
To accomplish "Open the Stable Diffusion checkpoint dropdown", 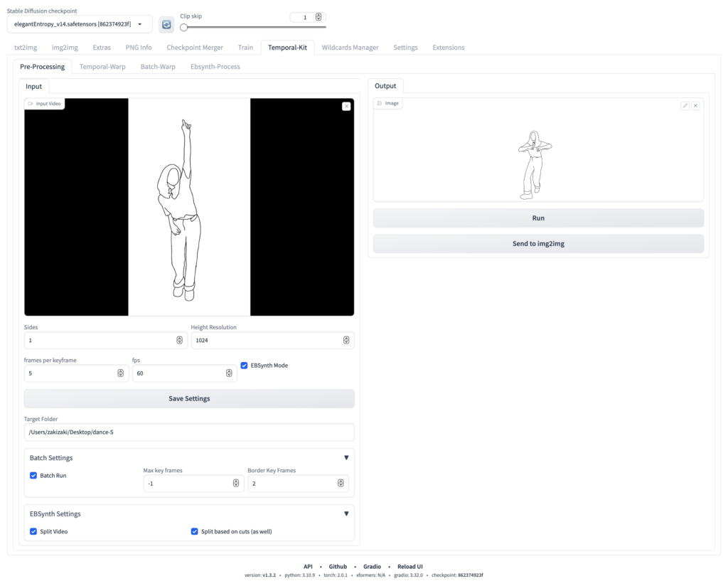I will (x=80, y=25).
